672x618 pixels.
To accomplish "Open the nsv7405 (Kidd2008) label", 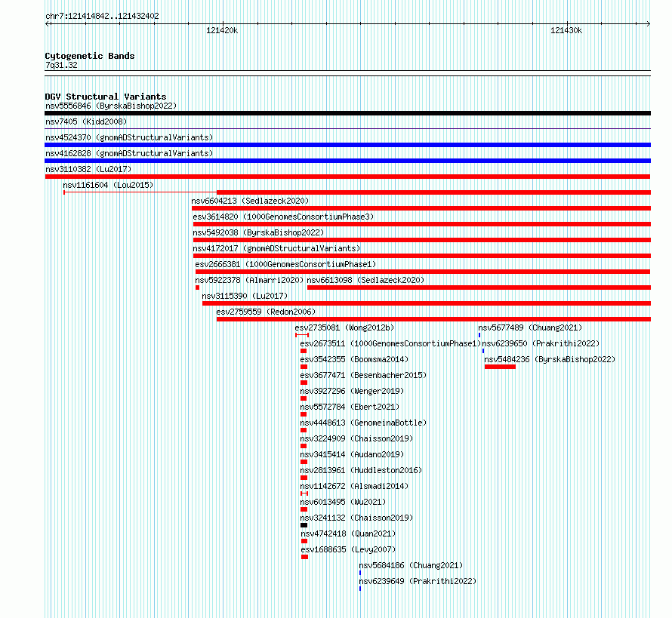I will coord(86,121).
